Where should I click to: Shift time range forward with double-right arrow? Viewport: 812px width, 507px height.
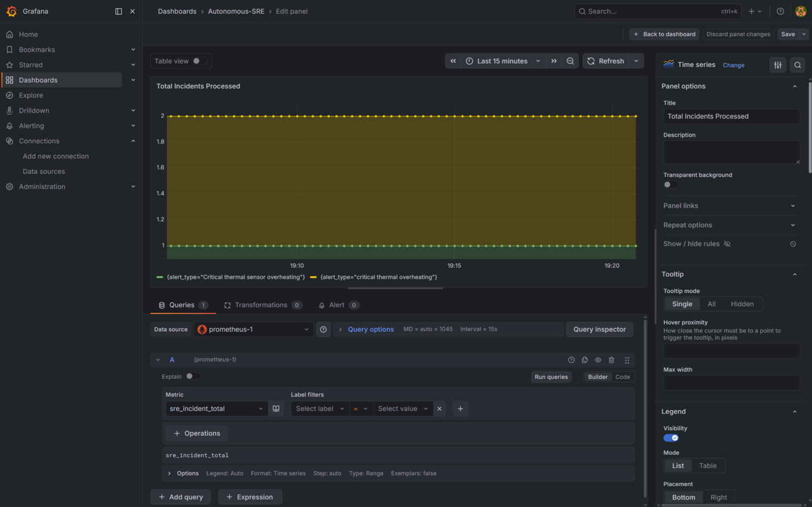(554, 61)
